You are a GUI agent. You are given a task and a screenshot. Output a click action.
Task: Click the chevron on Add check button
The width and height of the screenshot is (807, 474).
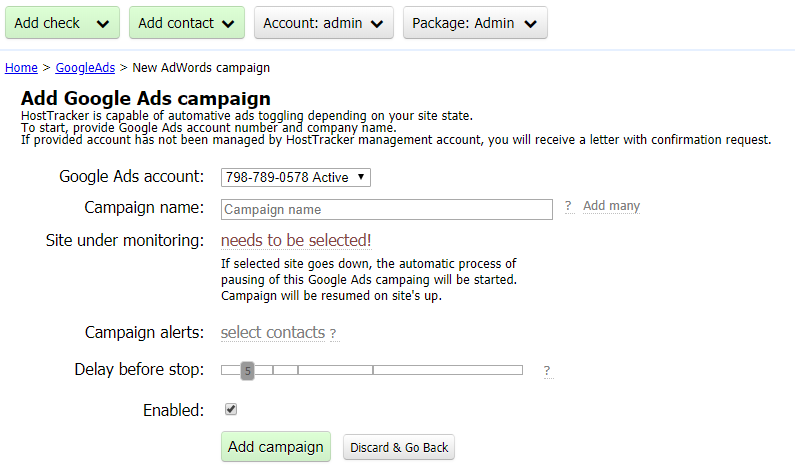(102, 24)
